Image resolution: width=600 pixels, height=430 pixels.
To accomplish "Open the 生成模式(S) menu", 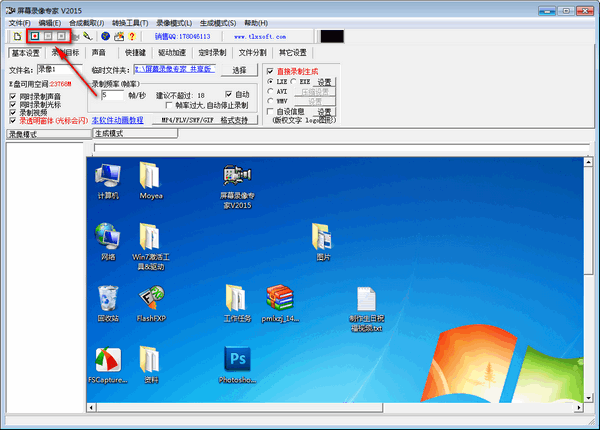I will (x=218, y=23).
